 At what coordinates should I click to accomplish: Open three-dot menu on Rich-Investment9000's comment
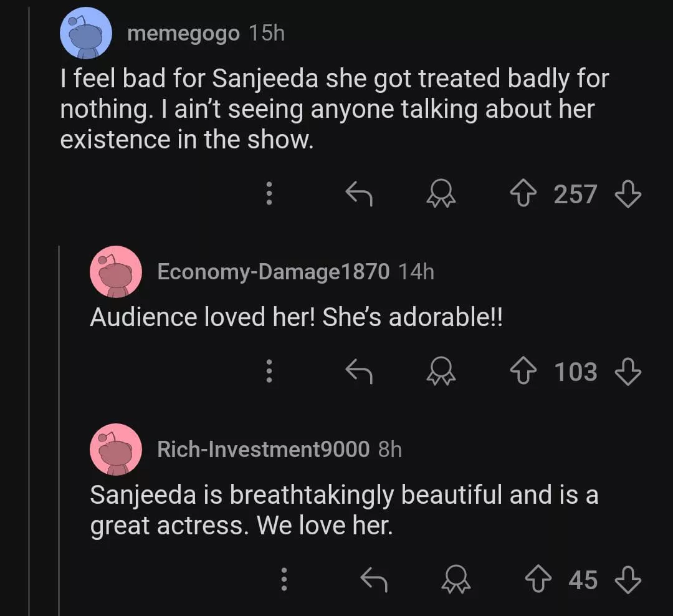(x=284, y=580)
